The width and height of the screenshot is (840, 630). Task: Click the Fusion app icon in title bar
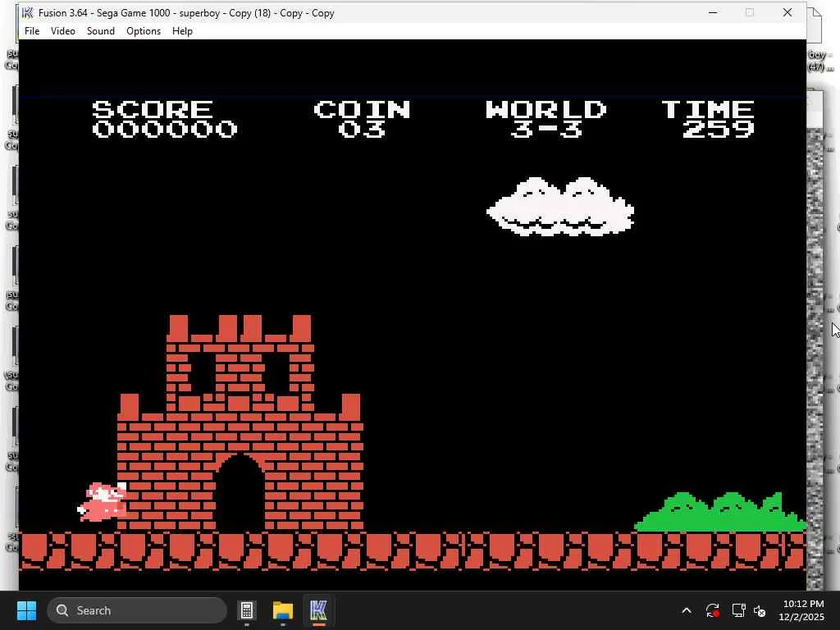[27, 13]
